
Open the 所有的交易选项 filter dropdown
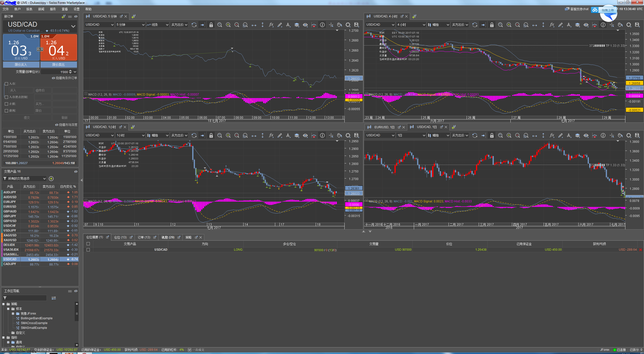25,179
